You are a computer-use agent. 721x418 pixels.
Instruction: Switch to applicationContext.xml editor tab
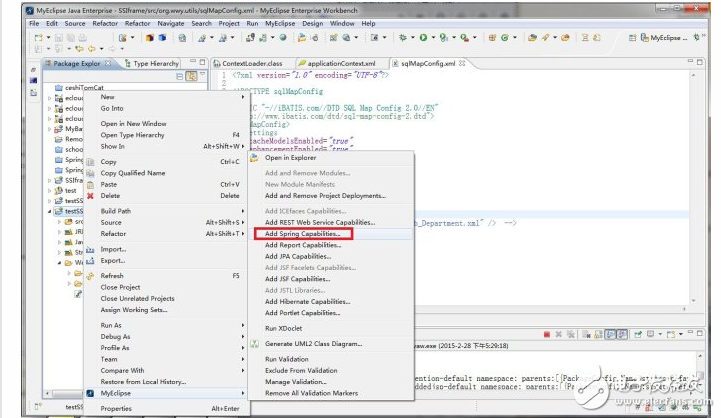pos(342,63)
